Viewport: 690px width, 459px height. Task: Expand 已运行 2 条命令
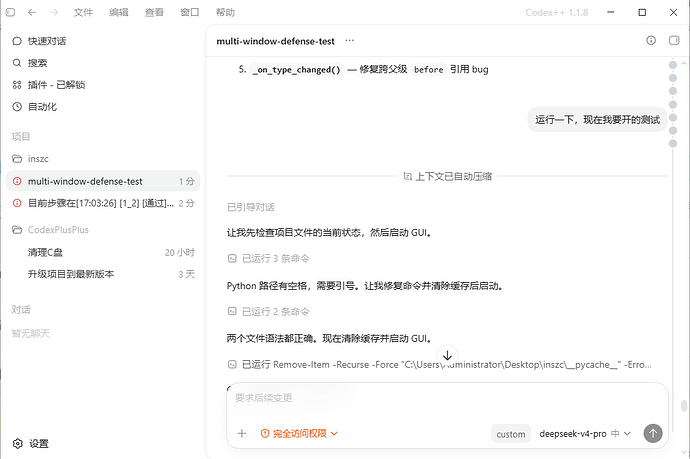pyautogui.click(x=268, y=312)
